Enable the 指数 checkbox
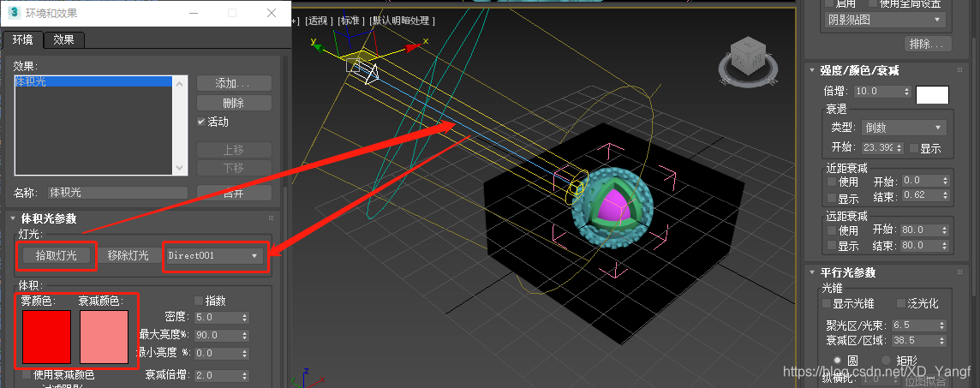Image resolution: width=980 pixels, height=388 pixels. (200, 301)
